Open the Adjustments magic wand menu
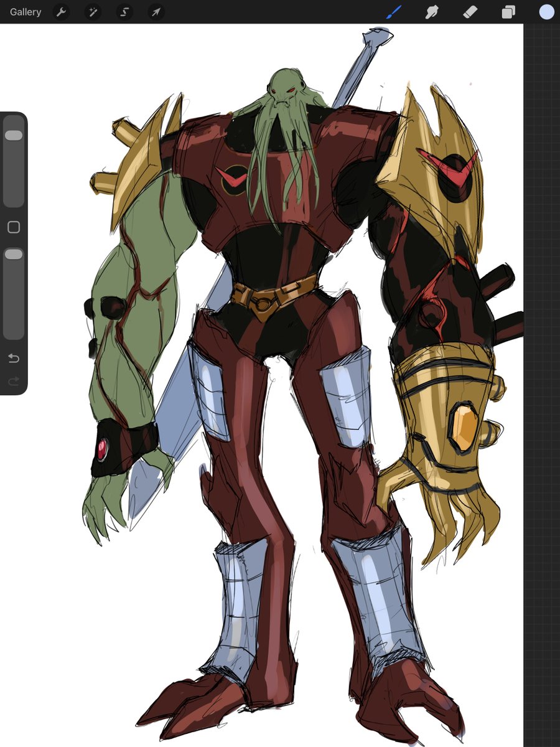560x747 pixels. pos(93,12)
